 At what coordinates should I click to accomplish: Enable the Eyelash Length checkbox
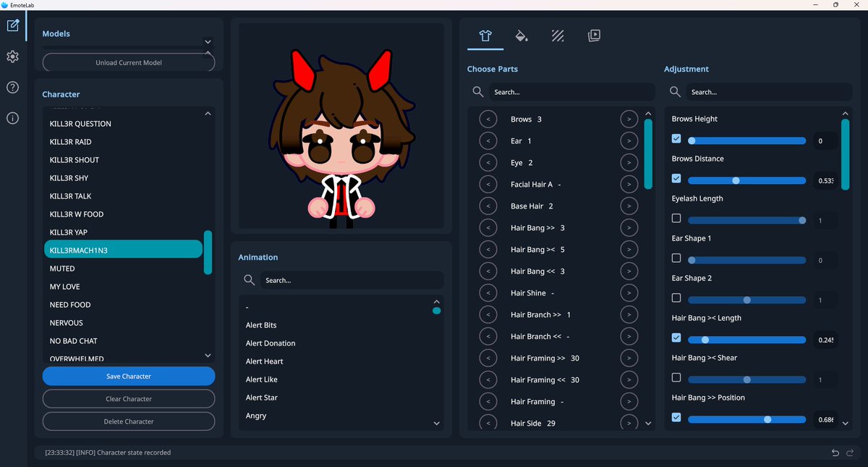pos(676,218)
